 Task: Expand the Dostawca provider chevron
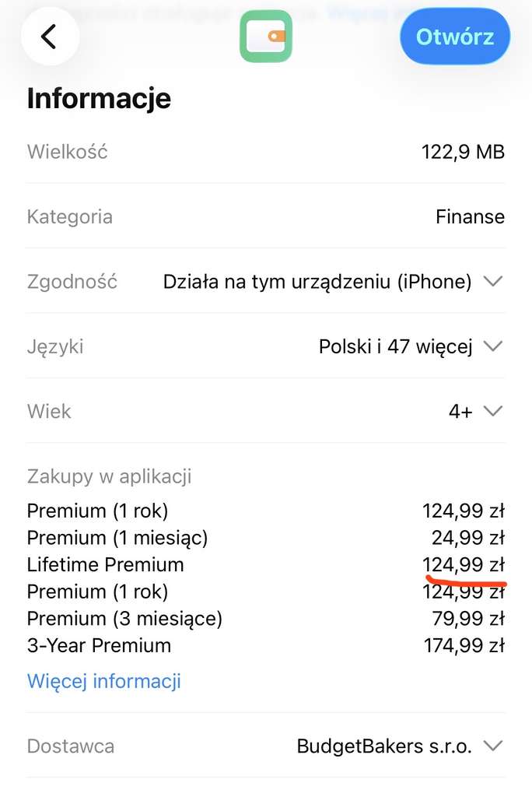(493, 746)
